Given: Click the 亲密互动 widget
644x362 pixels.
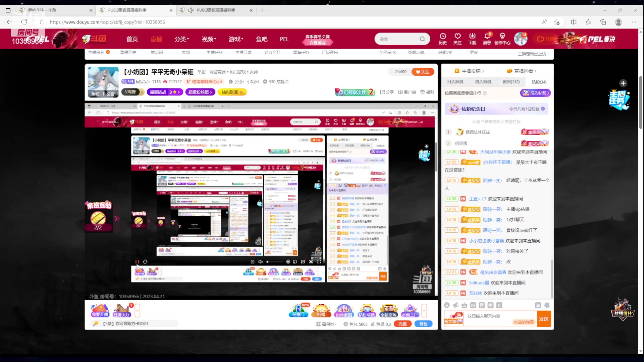Looking at the screenshot, I should click(x=98, y=217).
